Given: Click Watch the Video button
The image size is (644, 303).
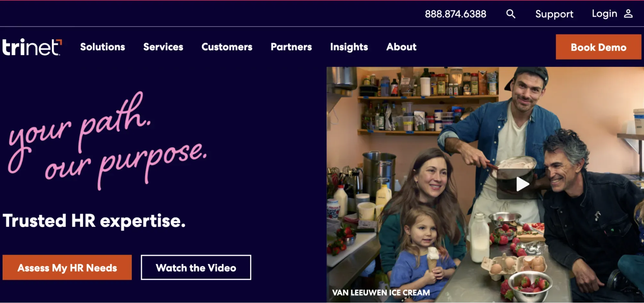Looking at the screenshot, I should [196, 268].
